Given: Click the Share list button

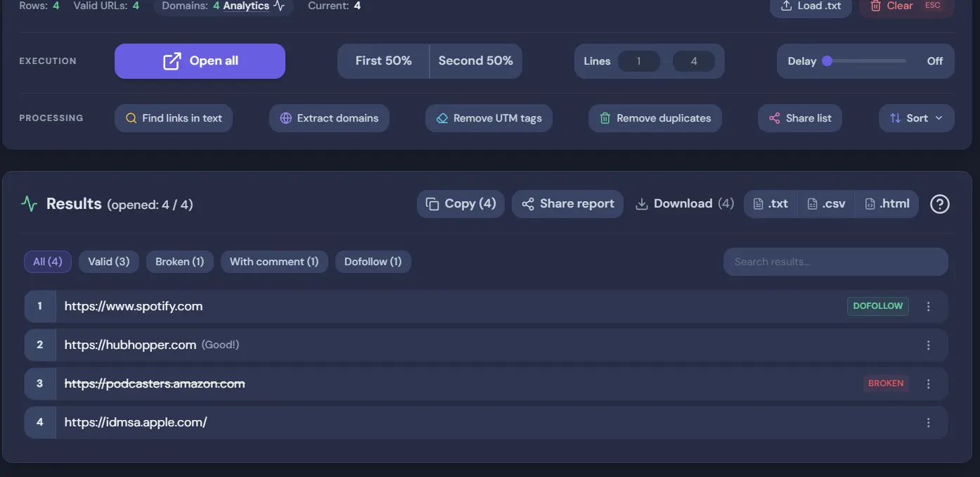Looking at the screenshot, I should point(800,118).
